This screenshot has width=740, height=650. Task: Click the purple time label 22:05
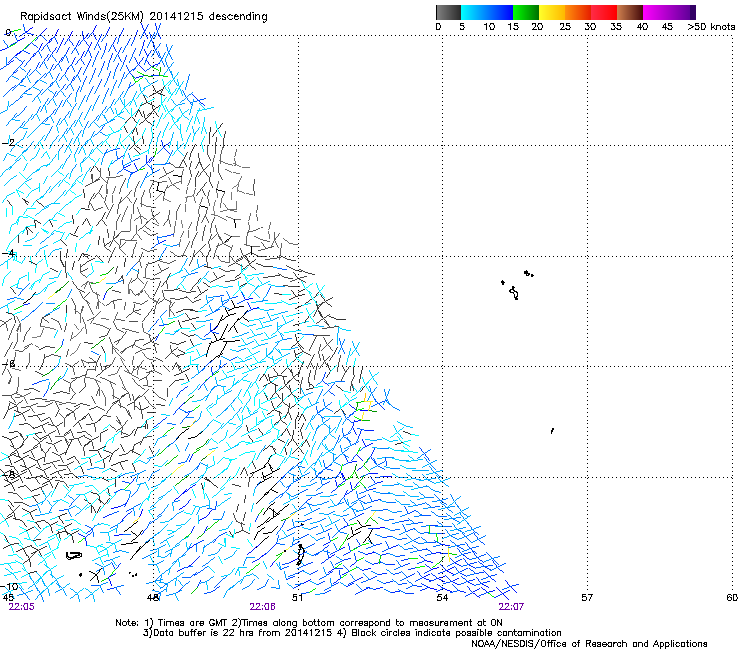(x=21, y=607)
